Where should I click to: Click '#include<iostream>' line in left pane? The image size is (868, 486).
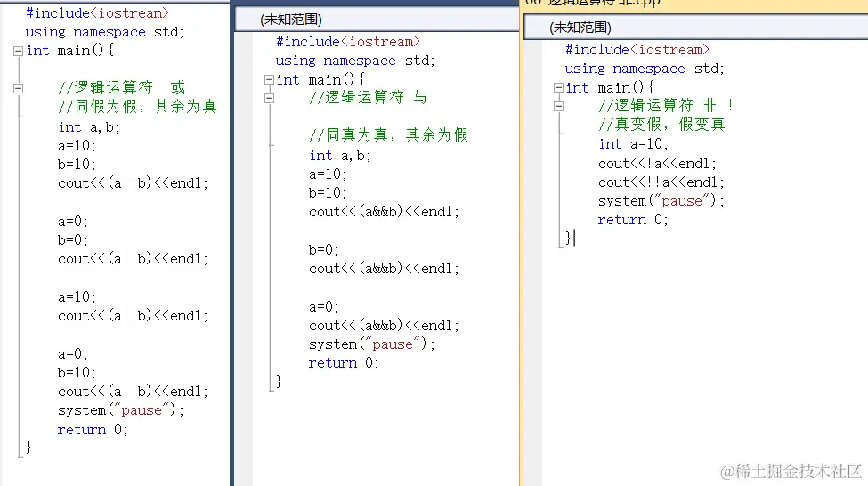(97, 12)
